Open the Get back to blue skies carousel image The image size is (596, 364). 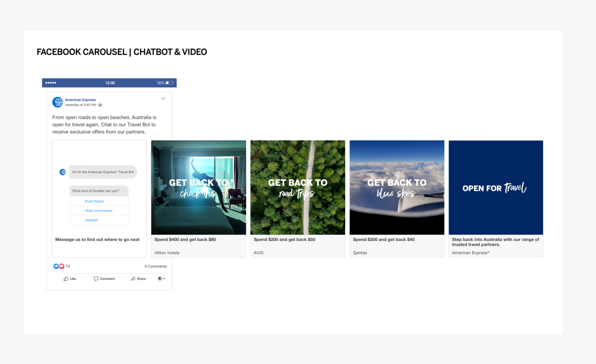tap(397, 187)
